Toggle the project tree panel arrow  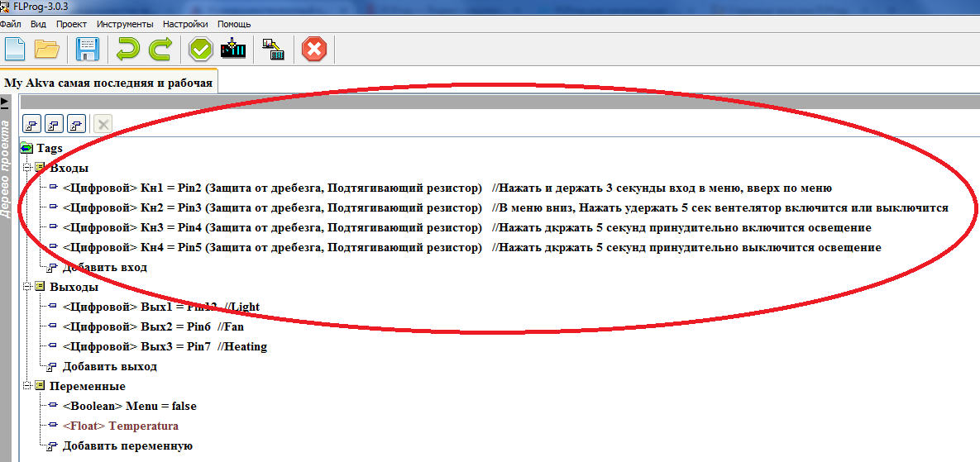point(5,103)
